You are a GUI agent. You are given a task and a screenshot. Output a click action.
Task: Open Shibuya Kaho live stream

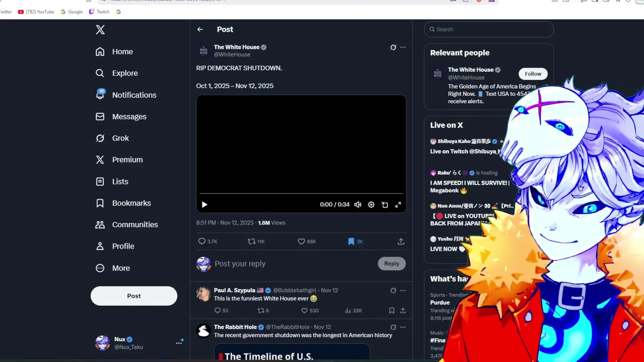coord(465,146)
